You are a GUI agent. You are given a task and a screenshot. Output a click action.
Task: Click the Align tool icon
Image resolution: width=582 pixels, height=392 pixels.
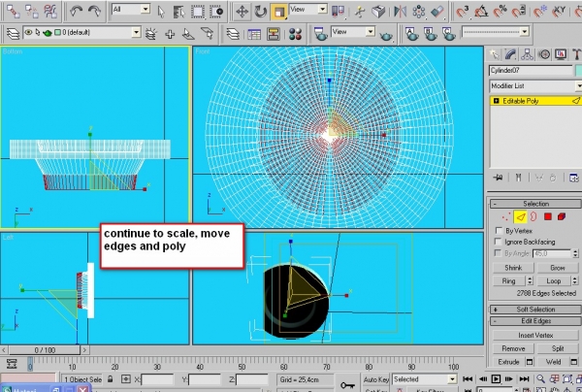click(x=437, y=12)
